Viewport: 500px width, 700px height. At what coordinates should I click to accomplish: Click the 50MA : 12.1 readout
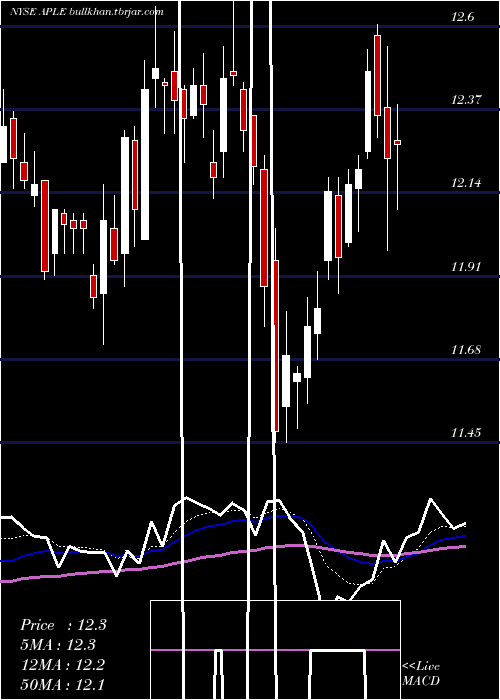tap(63, 684)
